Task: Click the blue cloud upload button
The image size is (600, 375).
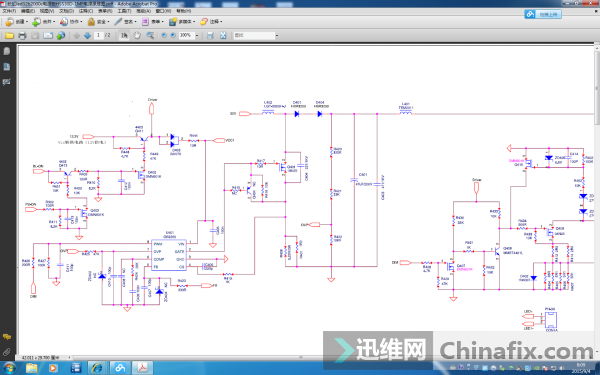Action: (543, 15)
